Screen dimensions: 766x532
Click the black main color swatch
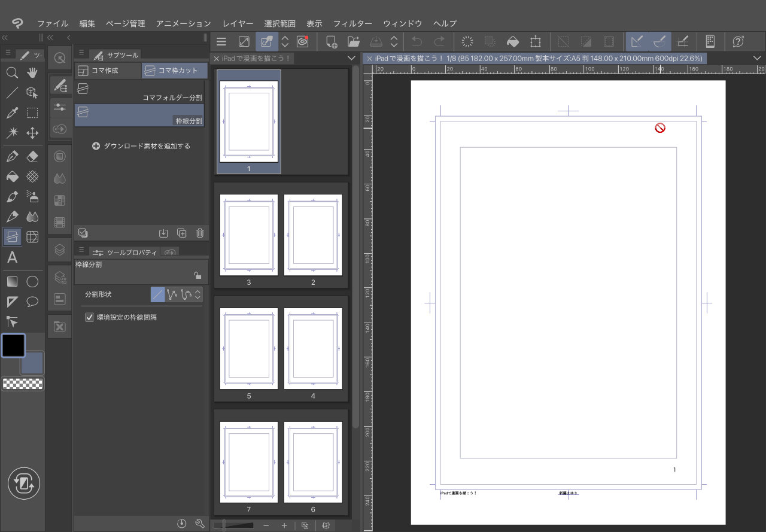point(13,345)
